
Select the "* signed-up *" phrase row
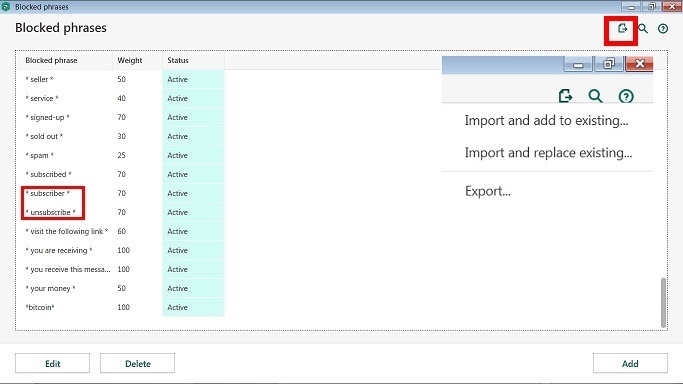tap(121, 117)
